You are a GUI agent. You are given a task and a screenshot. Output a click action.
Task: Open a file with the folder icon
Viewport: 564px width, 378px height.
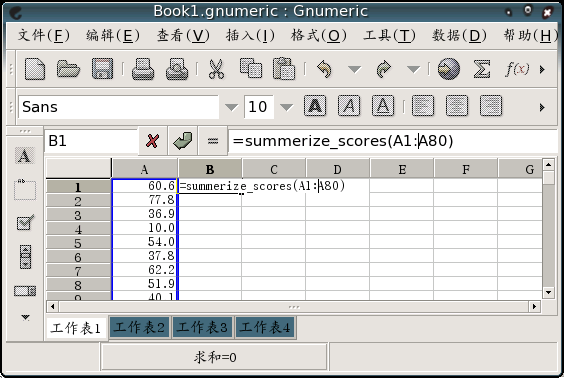click(68, 69)
